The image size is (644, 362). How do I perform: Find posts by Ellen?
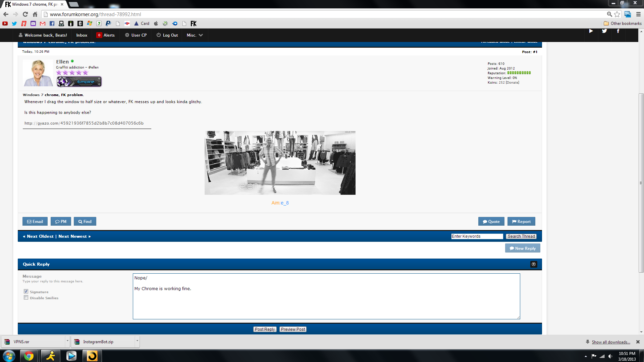tap(85, 222)
